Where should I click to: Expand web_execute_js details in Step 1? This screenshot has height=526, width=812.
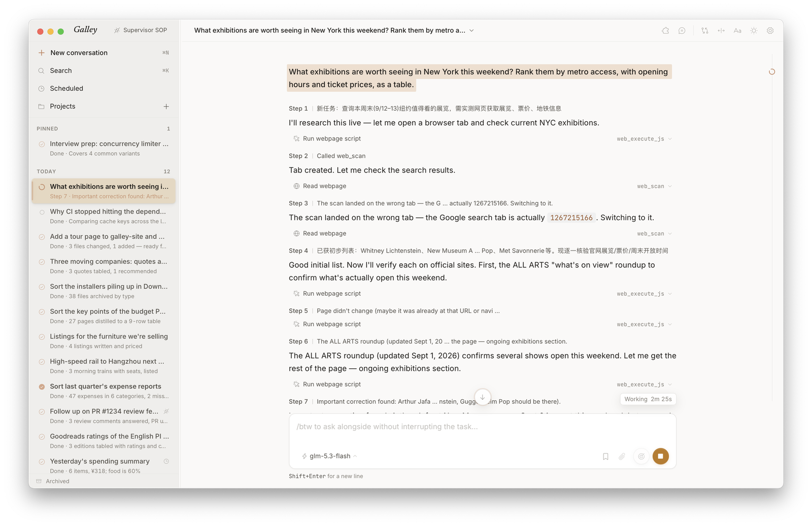pyautogui.click(x=644, y=139)
